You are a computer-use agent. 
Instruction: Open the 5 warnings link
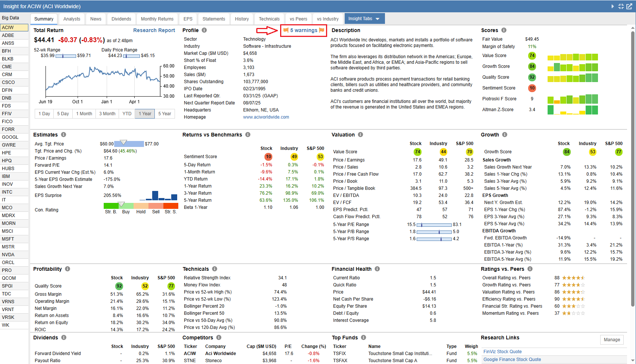[304, 30]
